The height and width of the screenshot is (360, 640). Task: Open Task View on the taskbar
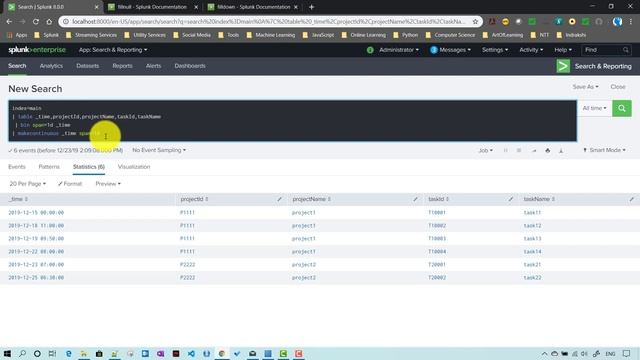(52, 353)
